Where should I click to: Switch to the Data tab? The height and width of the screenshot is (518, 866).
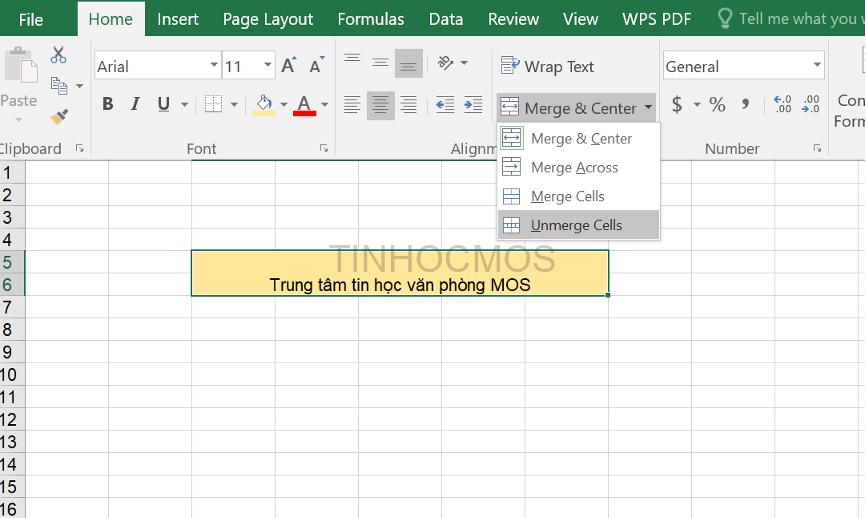click(x=446, y=19)
